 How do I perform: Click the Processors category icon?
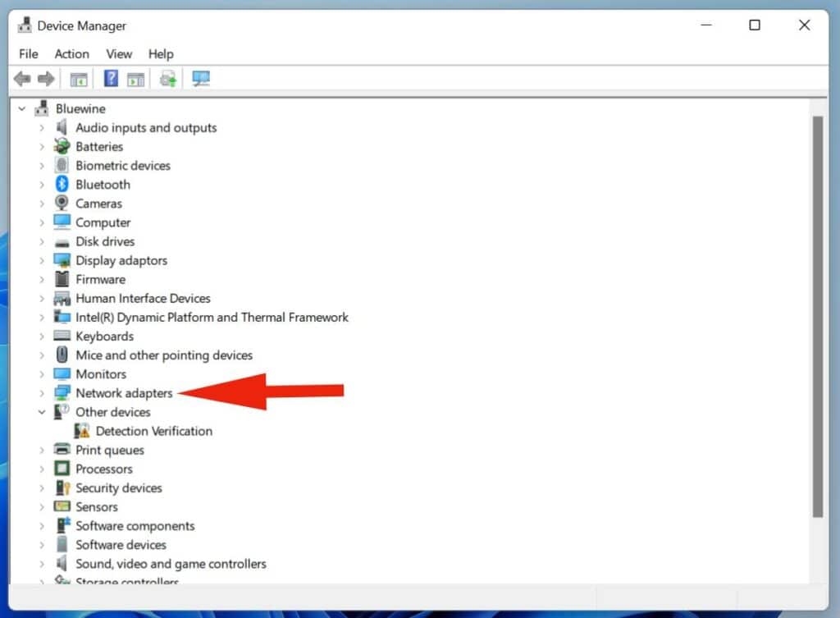62,469
